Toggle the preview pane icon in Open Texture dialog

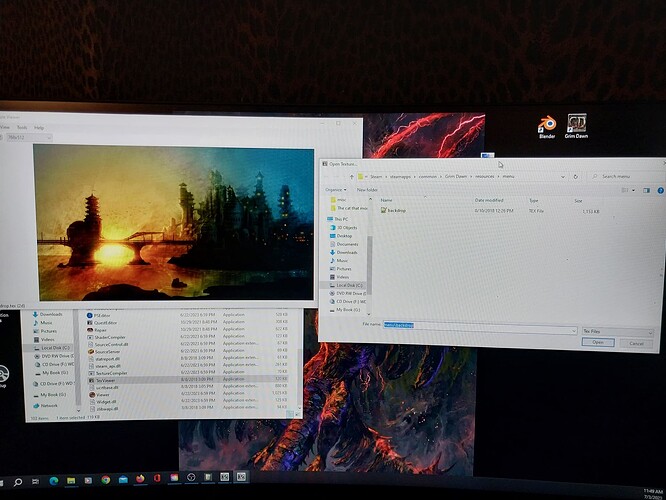tap(646, 190)
